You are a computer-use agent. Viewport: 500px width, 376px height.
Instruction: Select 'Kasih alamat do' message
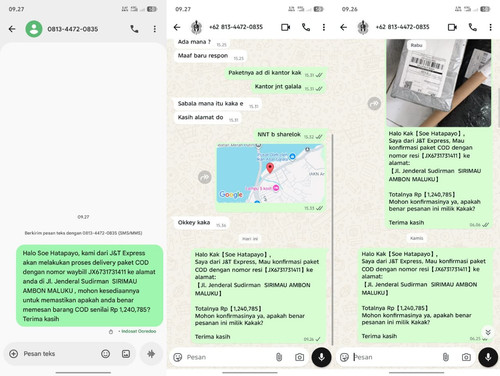tap(208, 117)
